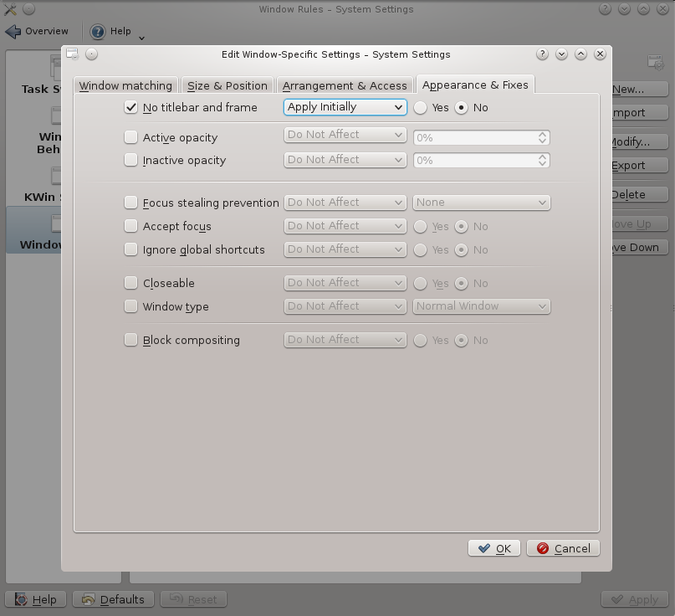675x616 pixels.
Task: Click the Active opacity percentage field
Action: pos(474,137)
